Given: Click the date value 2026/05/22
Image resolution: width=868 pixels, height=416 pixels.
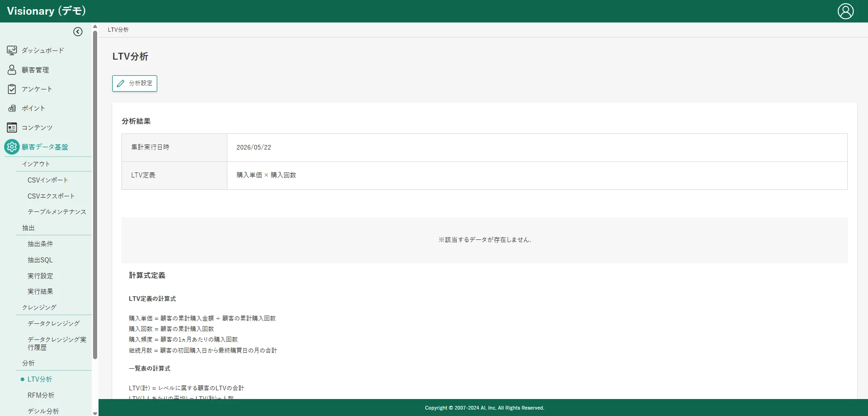Looking at the screenshot, I should pos(254,147).
